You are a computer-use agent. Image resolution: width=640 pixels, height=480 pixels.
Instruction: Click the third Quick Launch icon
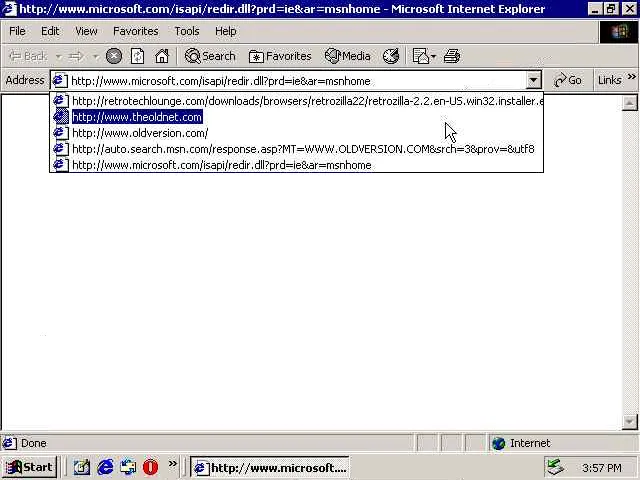[x=128, y=467]
